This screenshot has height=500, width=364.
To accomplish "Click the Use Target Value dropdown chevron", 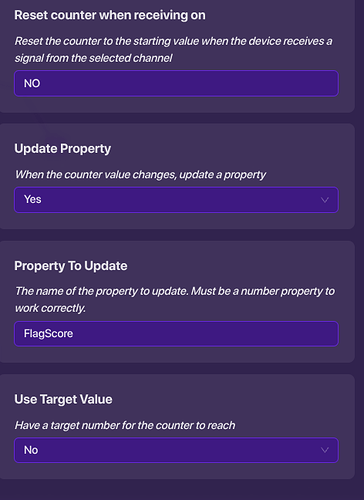I will [x=324, y=450].
